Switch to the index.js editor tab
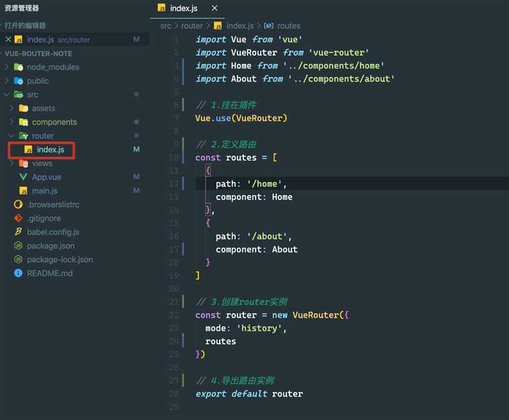This screenshot has height=420, width=509. (184, 8)
